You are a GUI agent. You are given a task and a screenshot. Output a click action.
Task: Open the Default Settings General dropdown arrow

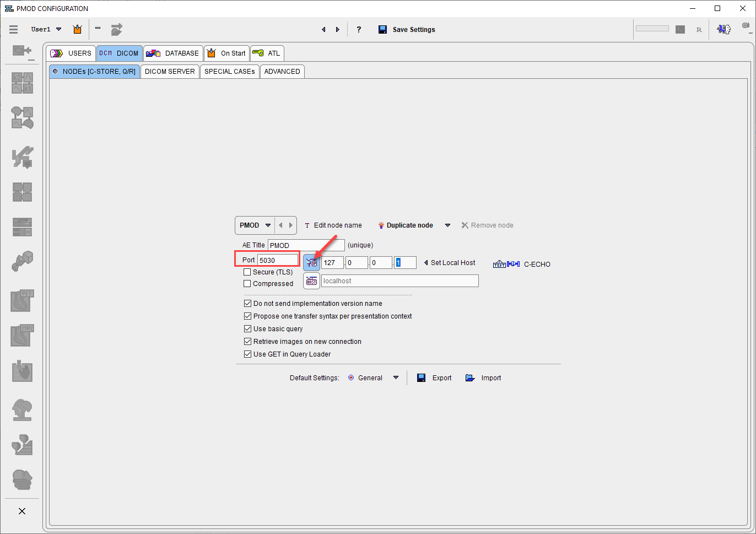click(x=396, y=378)
